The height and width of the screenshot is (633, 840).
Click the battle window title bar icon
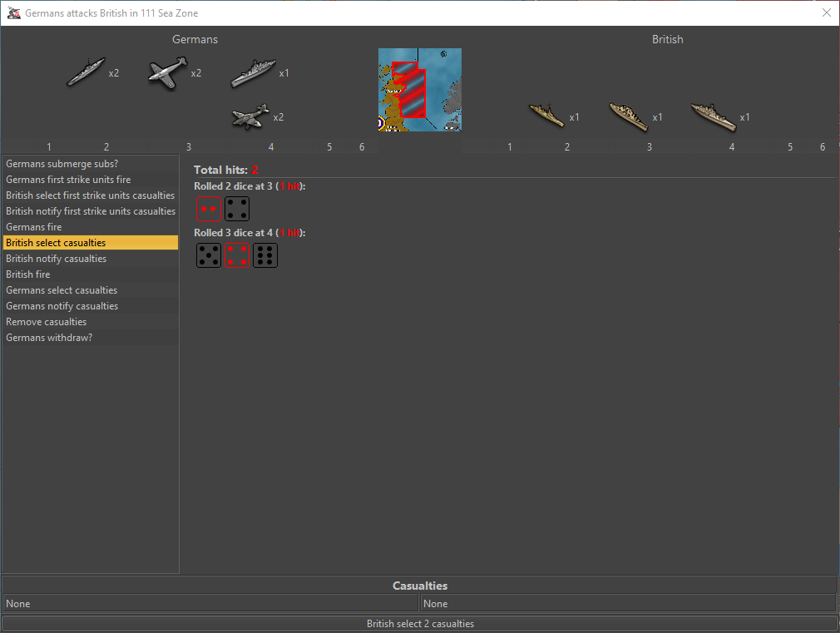tap(14, 12)
